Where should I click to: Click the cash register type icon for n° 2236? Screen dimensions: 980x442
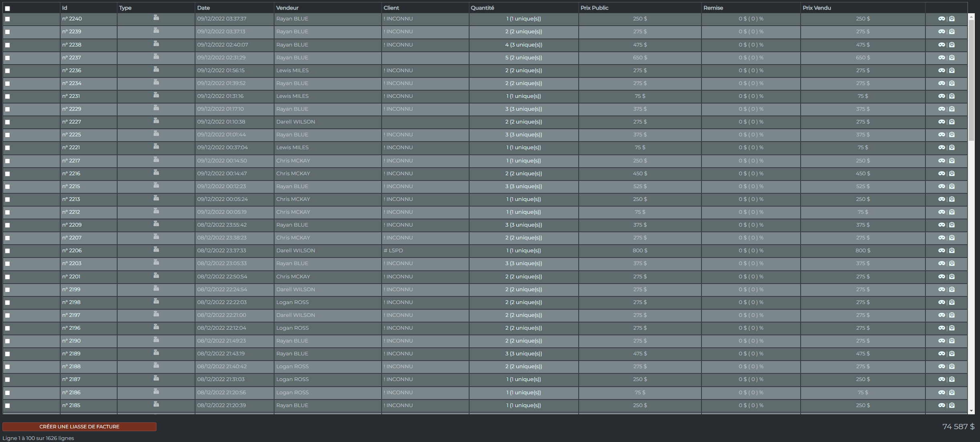coord(156,69)
